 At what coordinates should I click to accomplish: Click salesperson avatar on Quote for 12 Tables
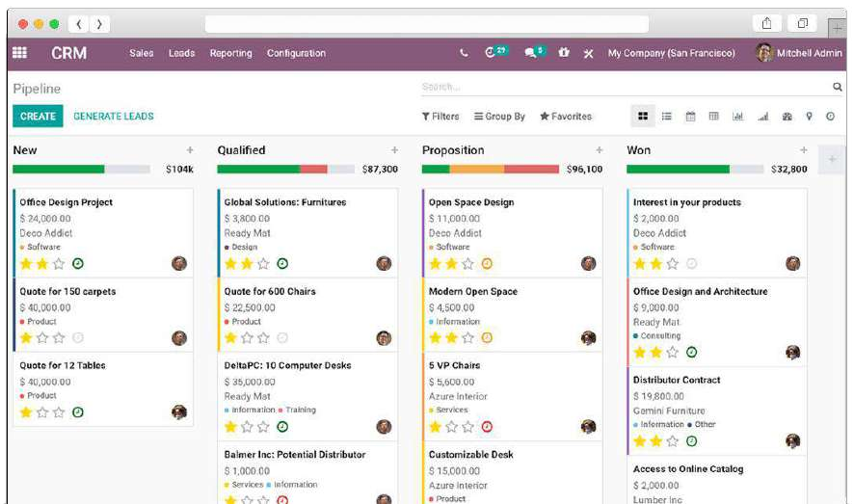point(179,412)
